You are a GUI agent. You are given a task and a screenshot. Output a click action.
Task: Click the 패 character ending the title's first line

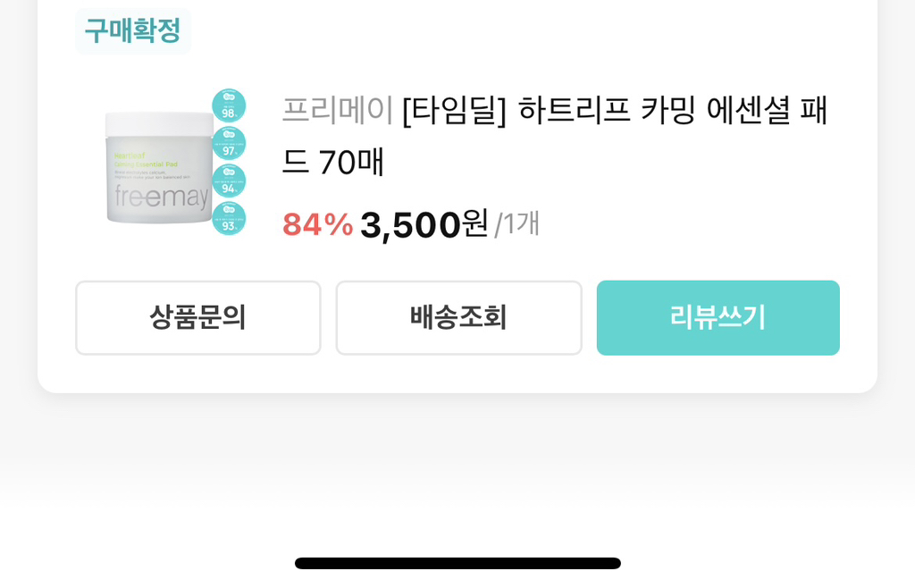(x=813, y=110)
